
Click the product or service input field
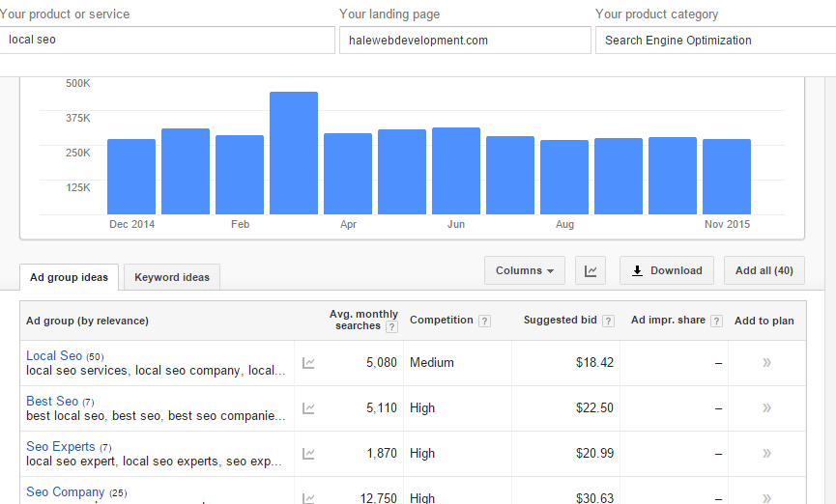click(167, 41)
